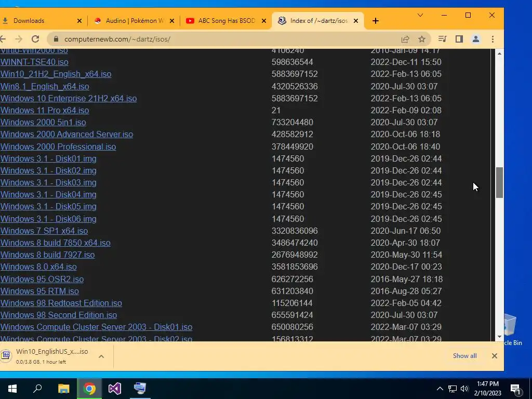Click Windows 2000 Professional.iso
Image resolution: width=532 pixels, height=399 pixels.
tap(58, 147)
